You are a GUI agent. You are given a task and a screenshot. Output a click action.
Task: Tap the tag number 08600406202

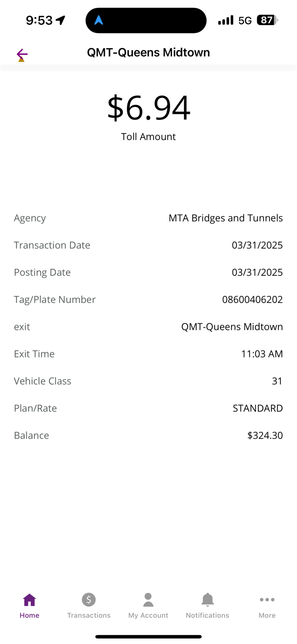(252, 299)
